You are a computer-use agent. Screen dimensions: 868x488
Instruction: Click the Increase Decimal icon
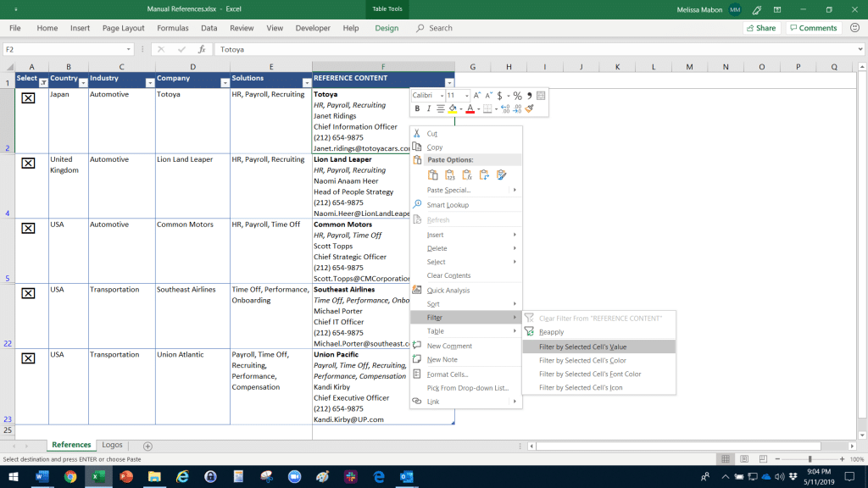[505, 108]
